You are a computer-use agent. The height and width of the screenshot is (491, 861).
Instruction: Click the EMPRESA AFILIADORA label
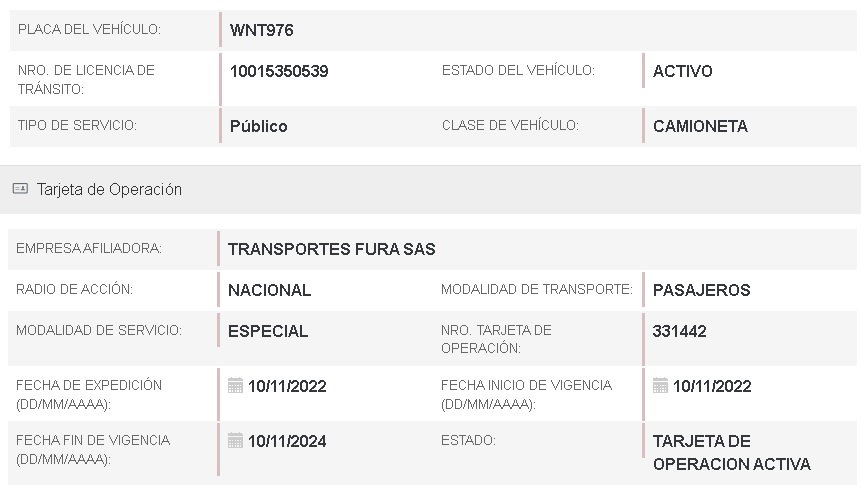coord(89,249)
